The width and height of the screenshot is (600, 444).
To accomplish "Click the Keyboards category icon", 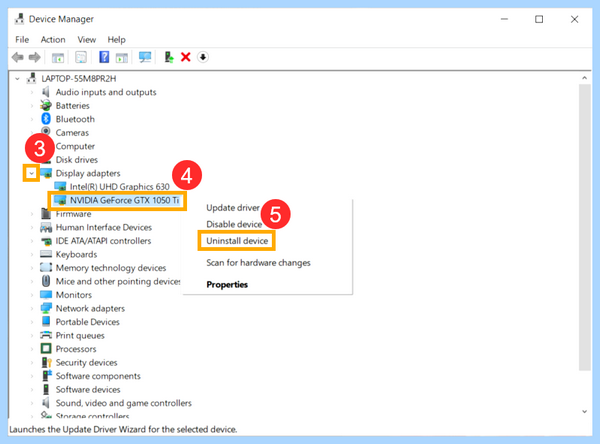I will pyautogui.click(x=46, y=254).
